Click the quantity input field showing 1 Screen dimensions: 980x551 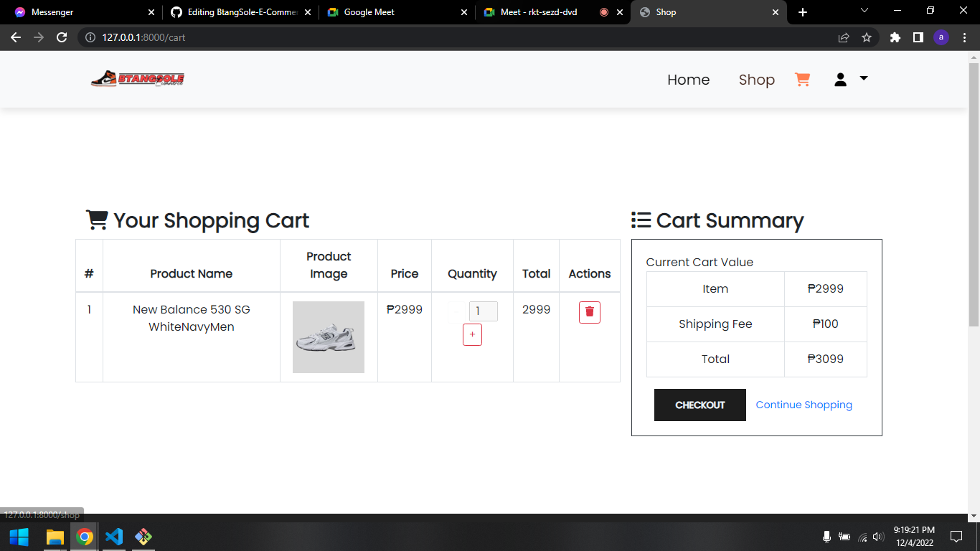pos(483,311)
